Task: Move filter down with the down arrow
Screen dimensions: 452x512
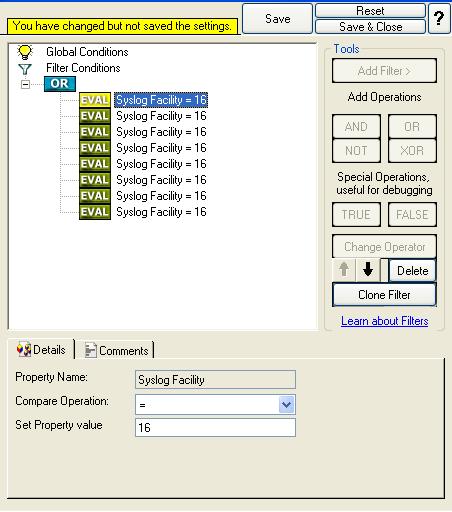Action: pos(368,269)
